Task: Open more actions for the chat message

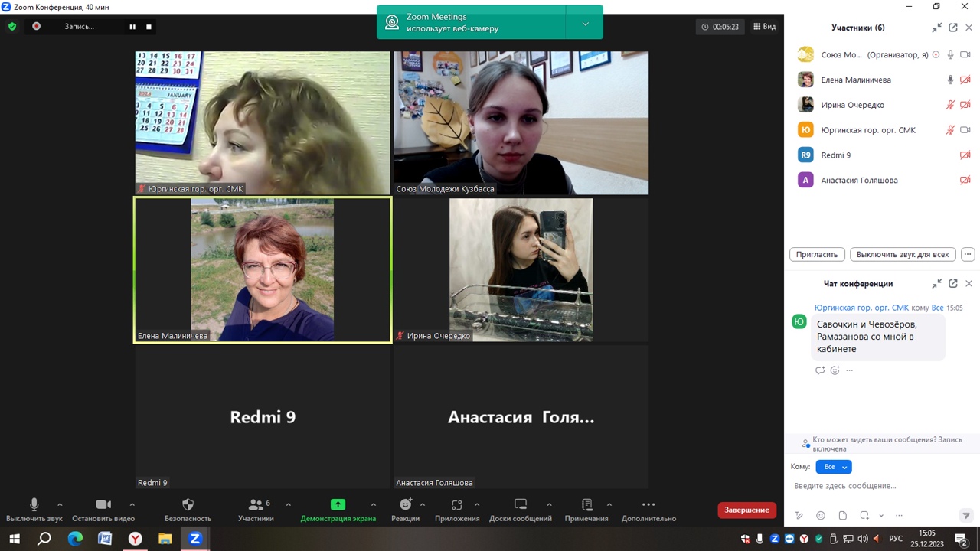Action: (849, 370)
